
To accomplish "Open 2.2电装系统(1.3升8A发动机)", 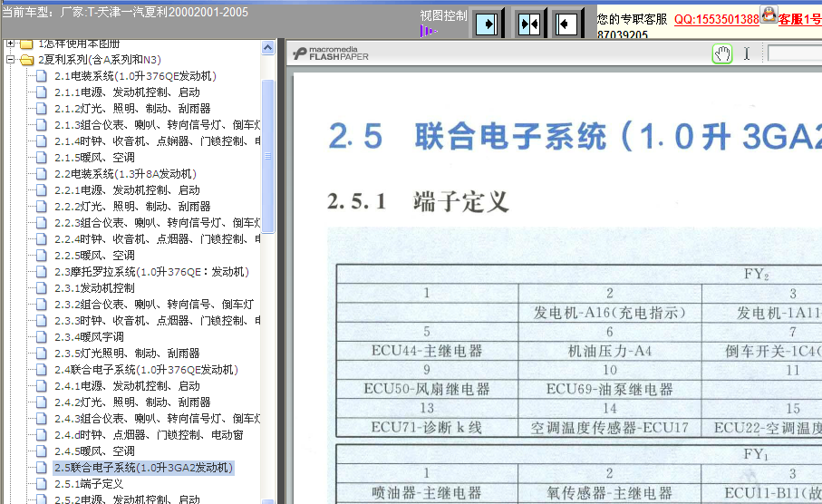I will coord(125,174).
